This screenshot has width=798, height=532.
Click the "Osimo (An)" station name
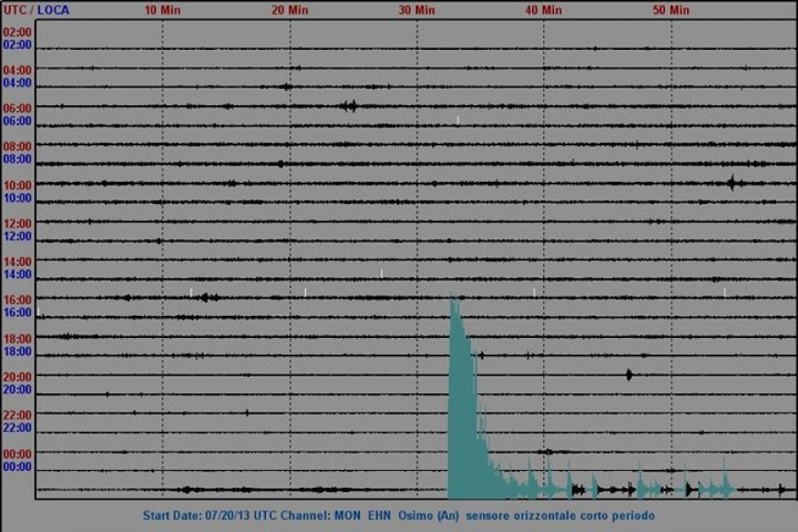pyautogui.click(x=429, y=515)
